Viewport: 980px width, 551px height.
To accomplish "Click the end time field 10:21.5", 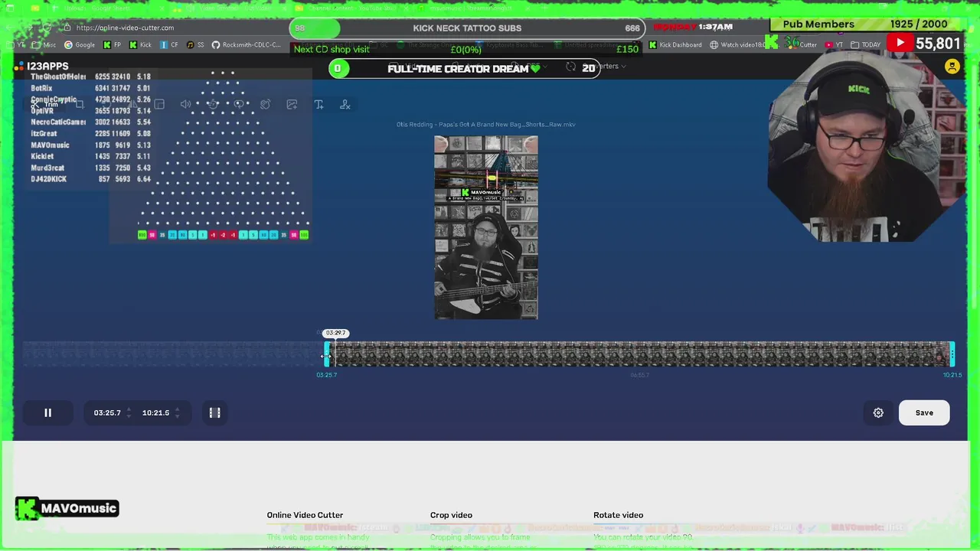I will 155,412.
